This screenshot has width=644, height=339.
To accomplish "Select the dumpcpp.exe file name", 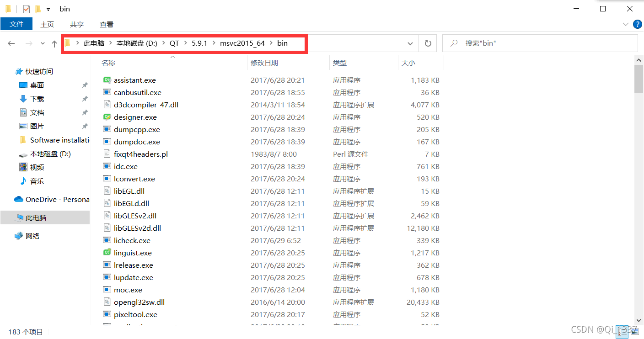I will [137, 129].
